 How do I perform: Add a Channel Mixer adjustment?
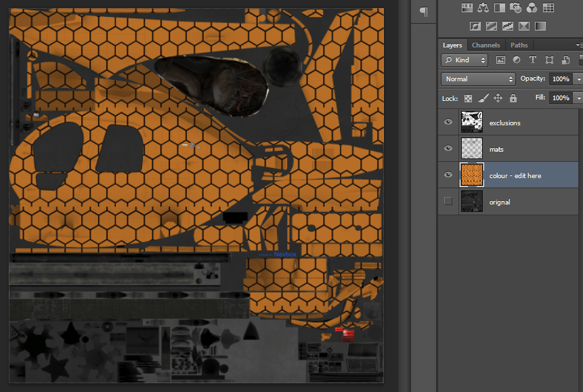point(532,8)
